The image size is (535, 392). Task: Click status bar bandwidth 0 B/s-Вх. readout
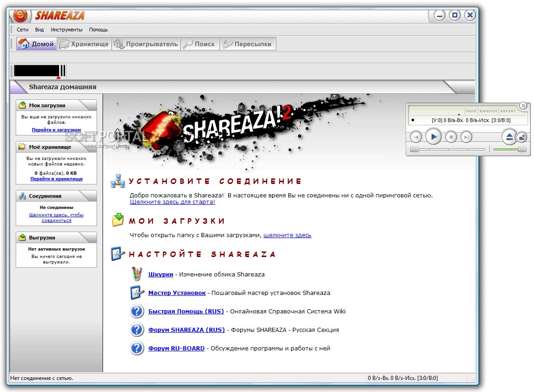(402, 378)
